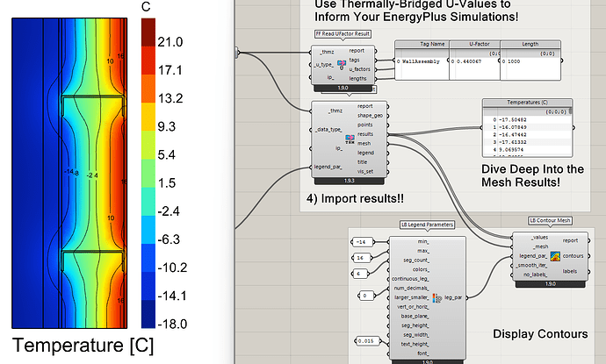
Task: Click the THM icon on the import results component
Action: pos(349,139)
